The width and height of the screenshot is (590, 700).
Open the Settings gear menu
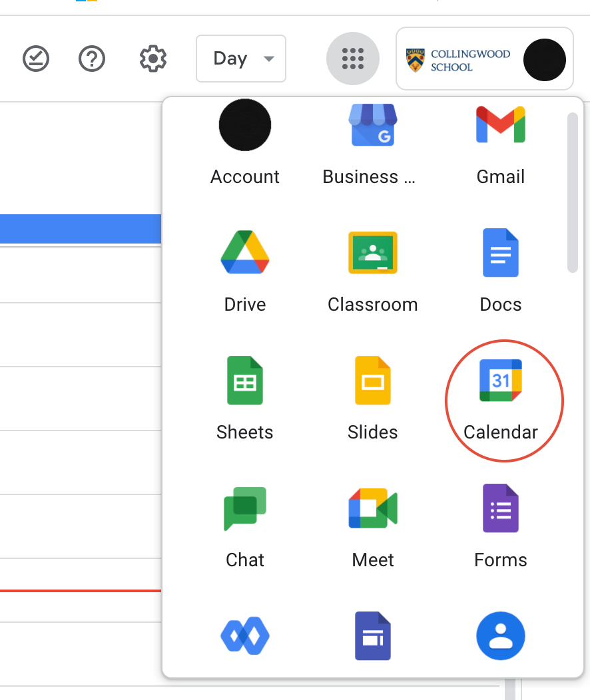point(153,59)
